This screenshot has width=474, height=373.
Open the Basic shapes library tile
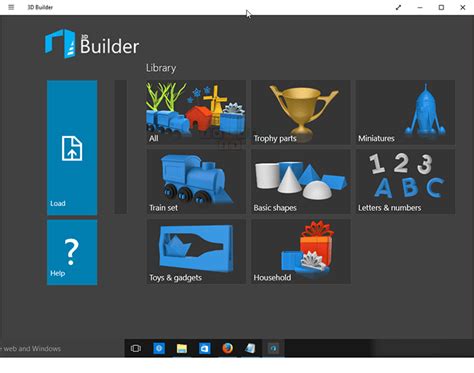(301, 182)
